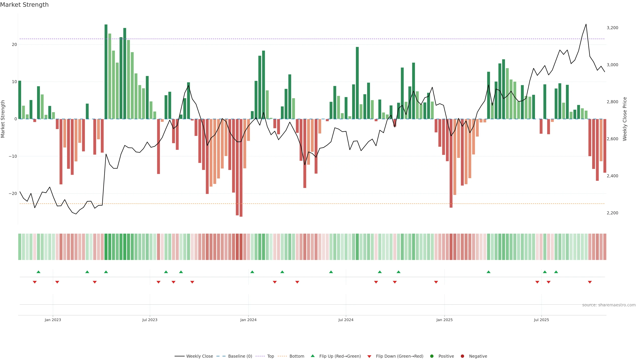Click the peak of the black weekly close line
Screen dimensions: 644x362
586,24
